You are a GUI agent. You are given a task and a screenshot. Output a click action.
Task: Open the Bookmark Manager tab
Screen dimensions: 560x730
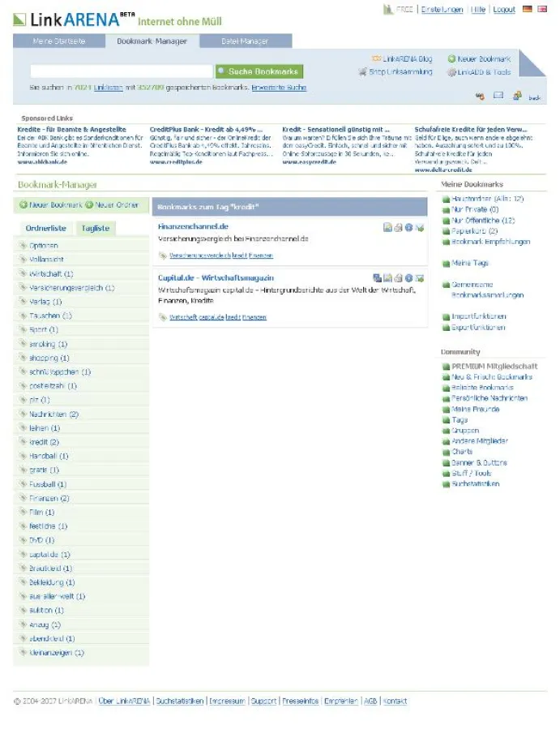[152, 41]
